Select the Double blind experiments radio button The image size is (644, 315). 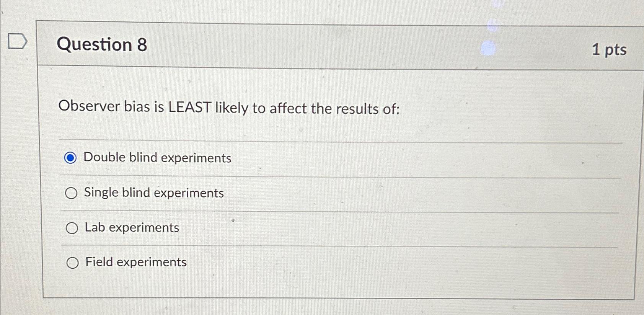pos(71,157)
